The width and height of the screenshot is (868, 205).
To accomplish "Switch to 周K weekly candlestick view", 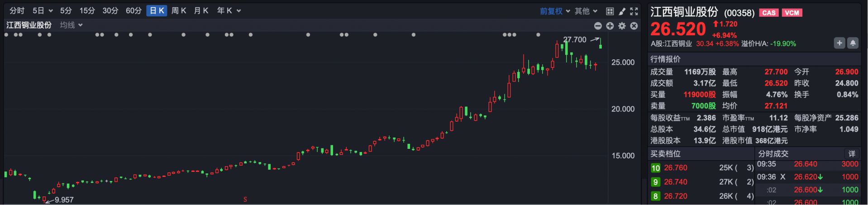I will (x=179, y=11).
